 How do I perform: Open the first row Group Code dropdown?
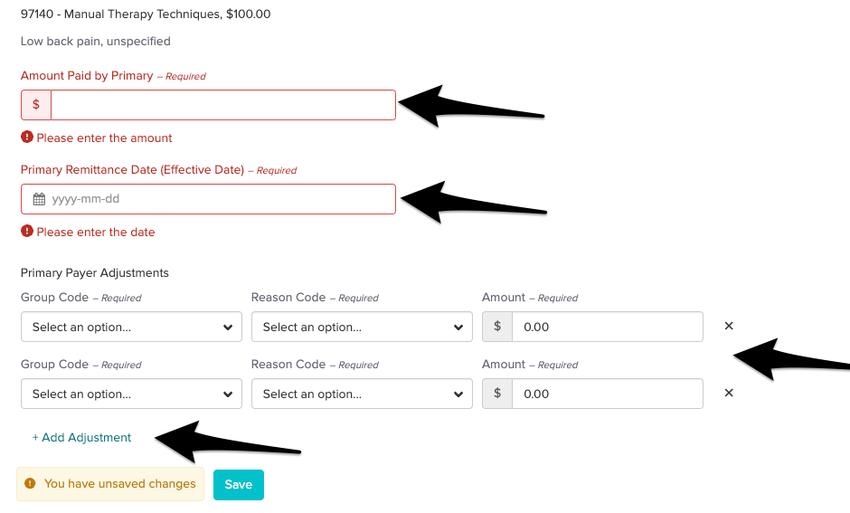coord(131,326)
